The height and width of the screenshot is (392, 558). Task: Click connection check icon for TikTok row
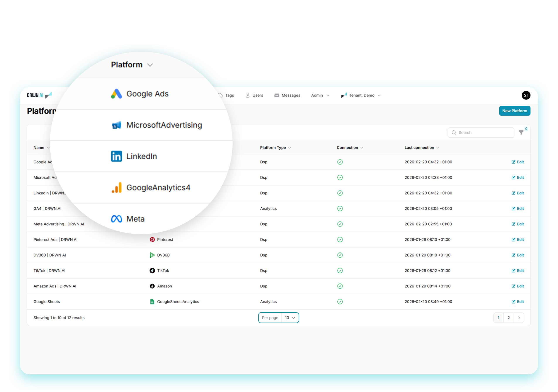[x=340, y=270]
